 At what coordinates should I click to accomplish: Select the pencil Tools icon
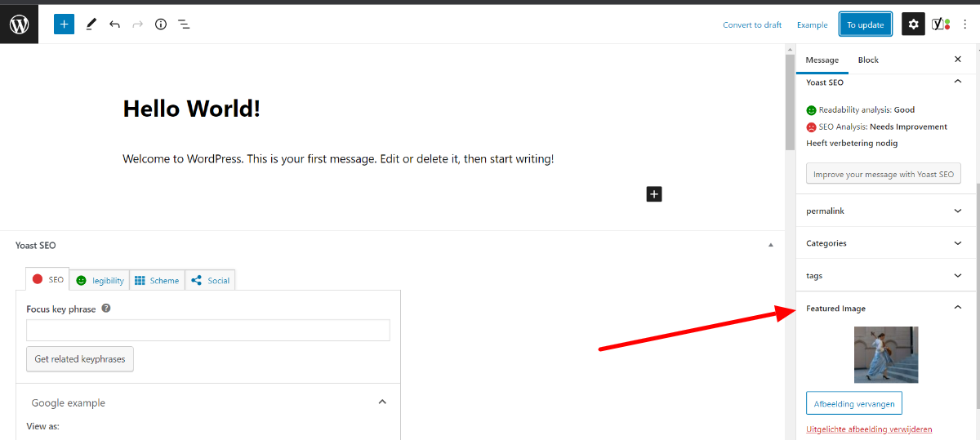91,24
